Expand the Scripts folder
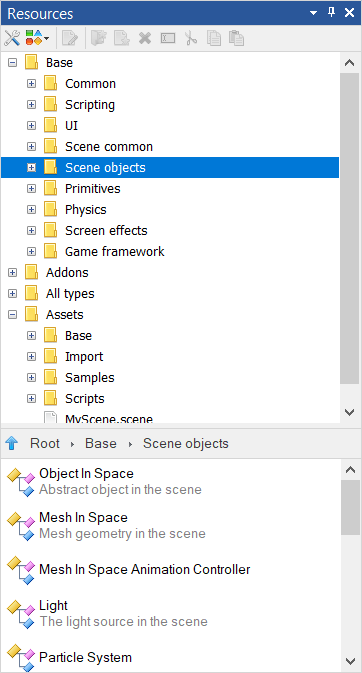The image size is (362, 673). 31,399
